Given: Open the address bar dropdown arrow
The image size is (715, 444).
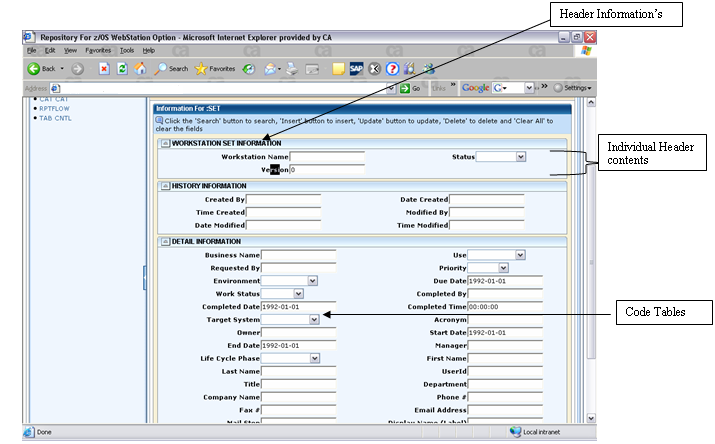Looking at the screenshot, I should pyautogui.click(x=391, y=88).
